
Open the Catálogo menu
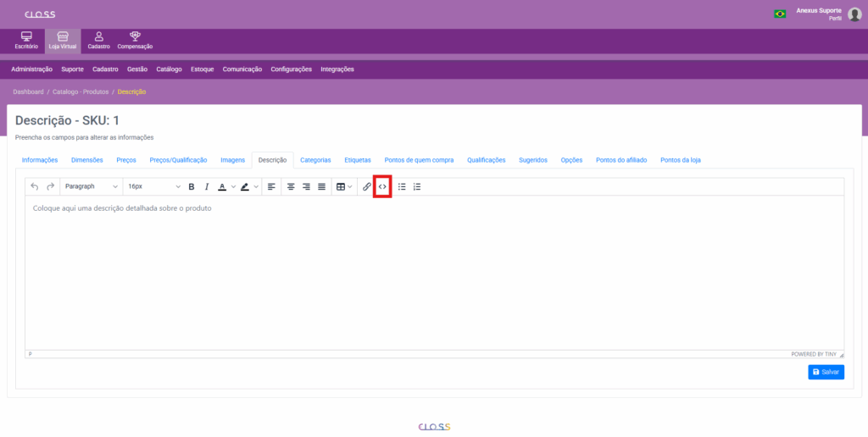pos(170,69)
